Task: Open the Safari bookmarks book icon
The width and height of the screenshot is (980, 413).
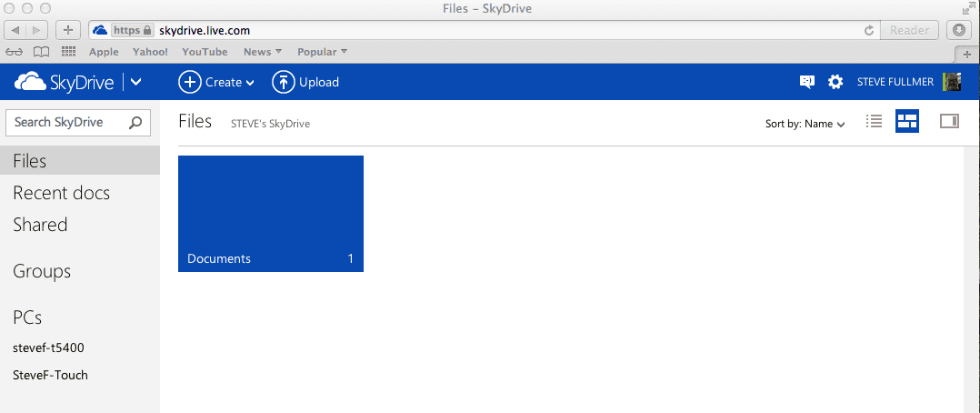Action: 41,52
